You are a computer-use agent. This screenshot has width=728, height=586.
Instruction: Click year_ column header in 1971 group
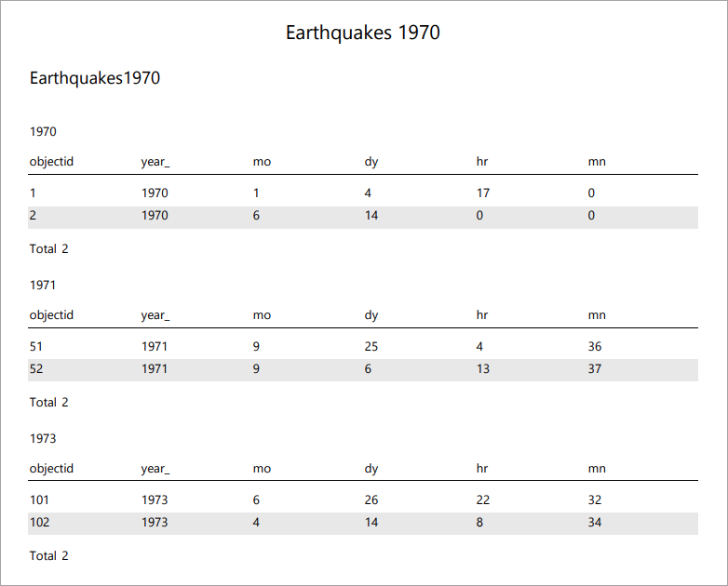click(155, 315)
